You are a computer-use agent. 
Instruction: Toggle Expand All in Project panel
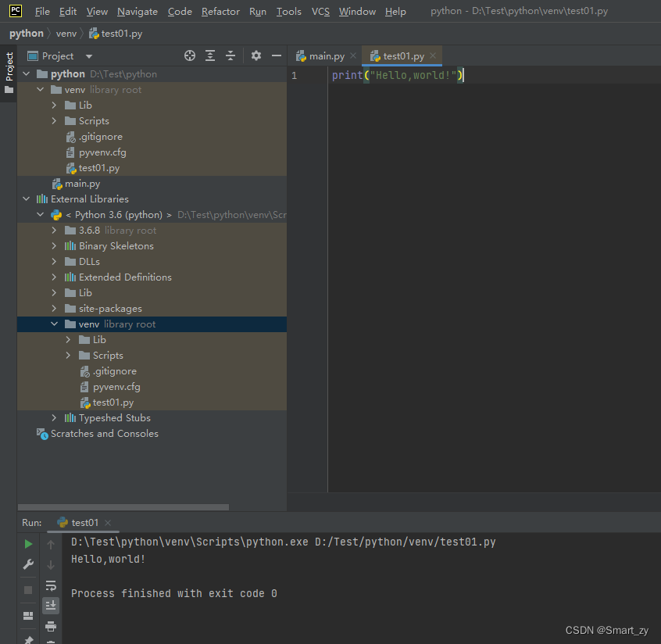coord(209,55)
